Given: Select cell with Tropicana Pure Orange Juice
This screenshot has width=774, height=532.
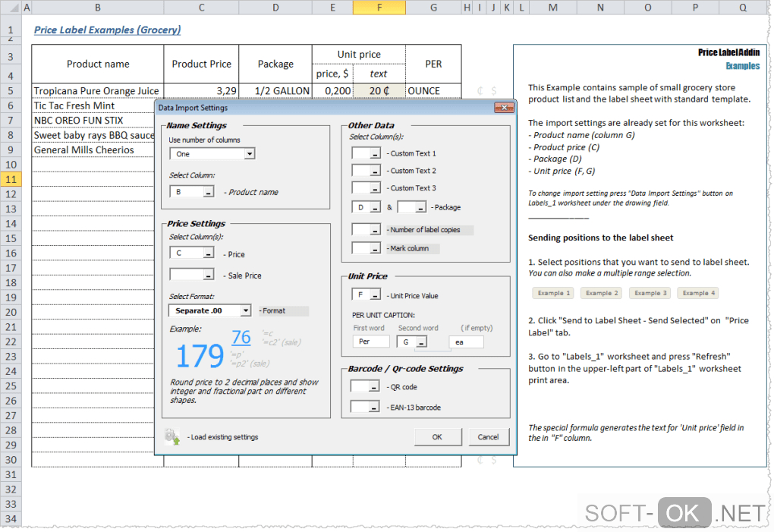Looking at the screenshot, I should click(x=97, y=91).
